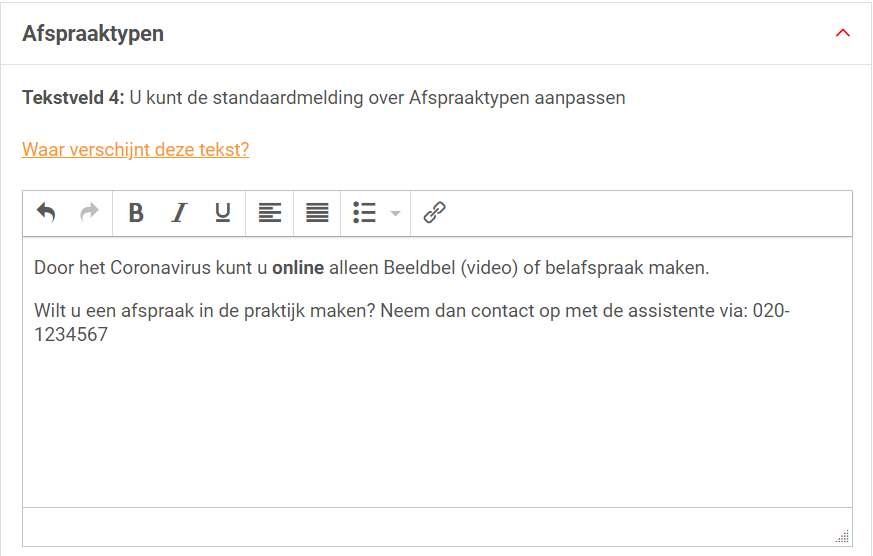Click the empty area of the text editor
This screenshot has height=556, width=873.
coord(437,430)
